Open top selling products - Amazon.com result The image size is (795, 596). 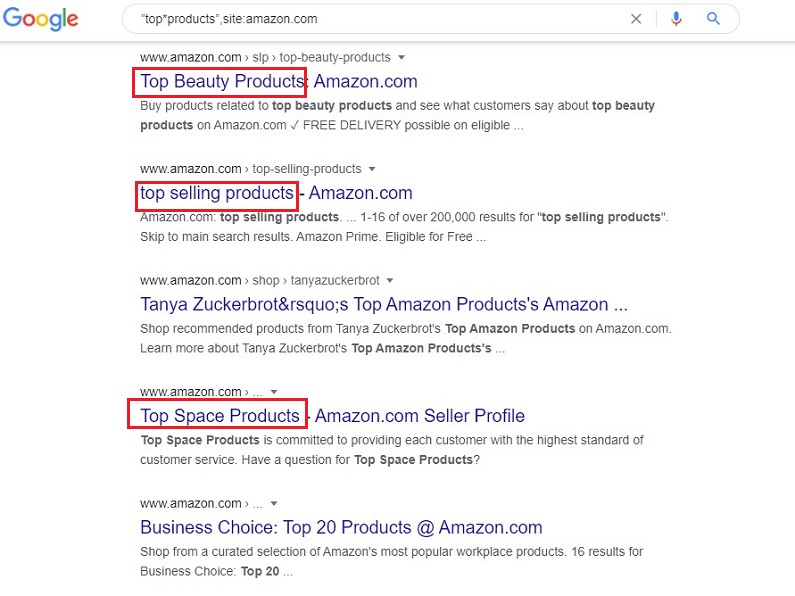click(276, 193)
